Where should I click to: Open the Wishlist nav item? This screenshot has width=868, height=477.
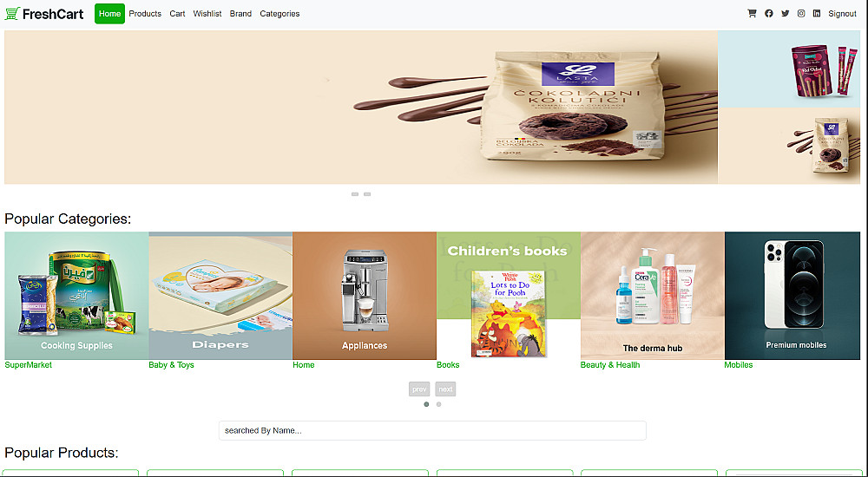coord(207,13)
